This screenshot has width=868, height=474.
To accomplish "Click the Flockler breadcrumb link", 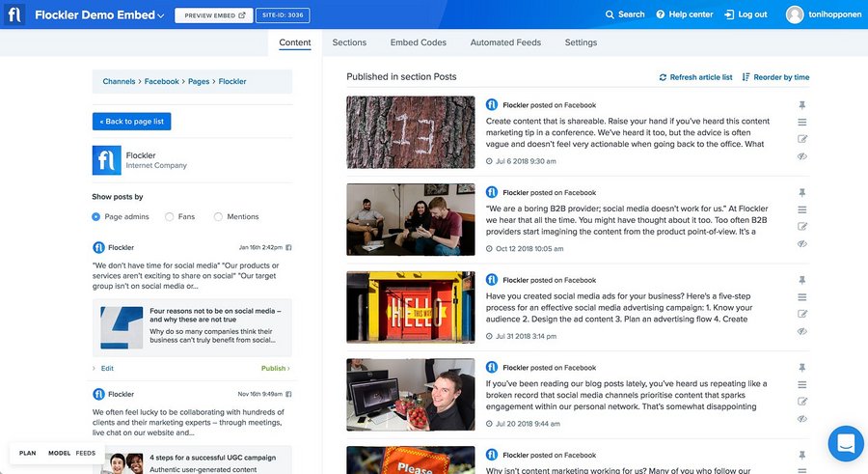I will [x=231, y=81].
